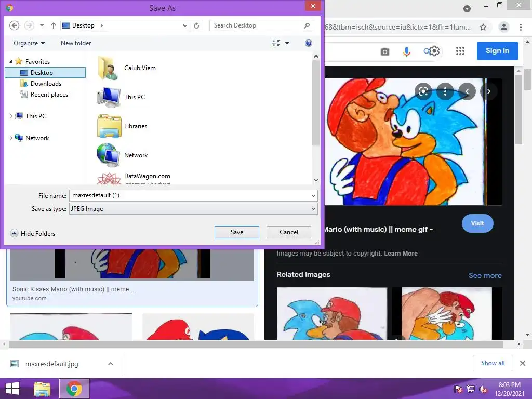
Task: Click Google Lens icon on image
Action: (423, 91)
